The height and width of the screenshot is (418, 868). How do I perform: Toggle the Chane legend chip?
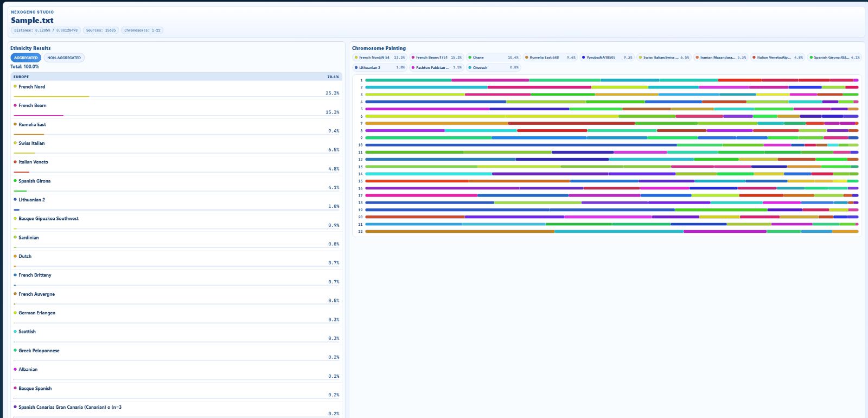click(x=493, y=57)
